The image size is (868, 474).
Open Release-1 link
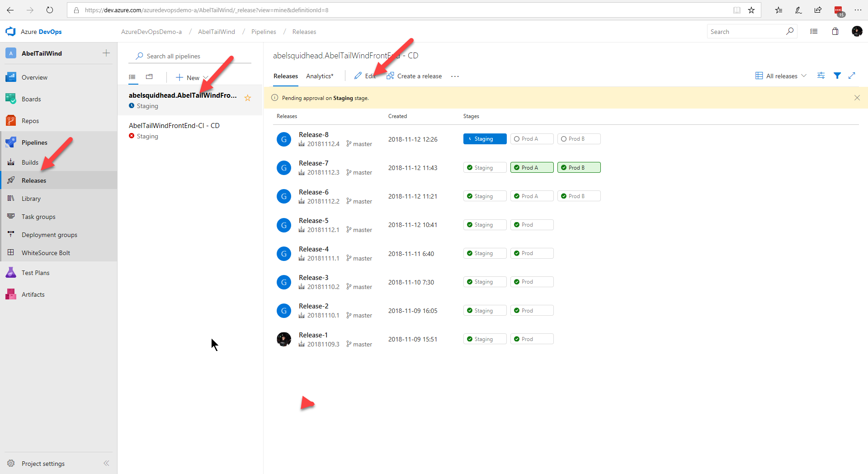pyautogui.click(x=313, y=335)
